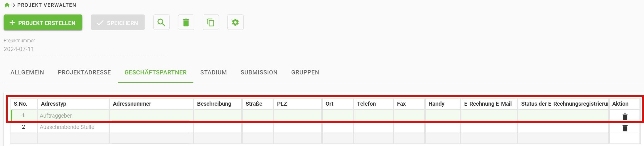Viewport: 644px width, 146px height.
Task: Click the green search magnifier icon
Action: (x=161, y=22)
